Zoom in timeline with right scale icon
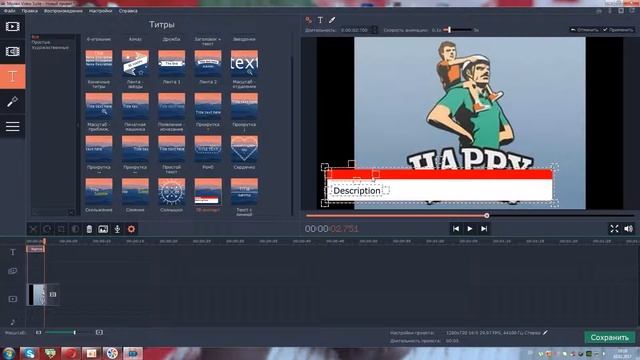Screen dimensions: 640x360 click(99, 333)
